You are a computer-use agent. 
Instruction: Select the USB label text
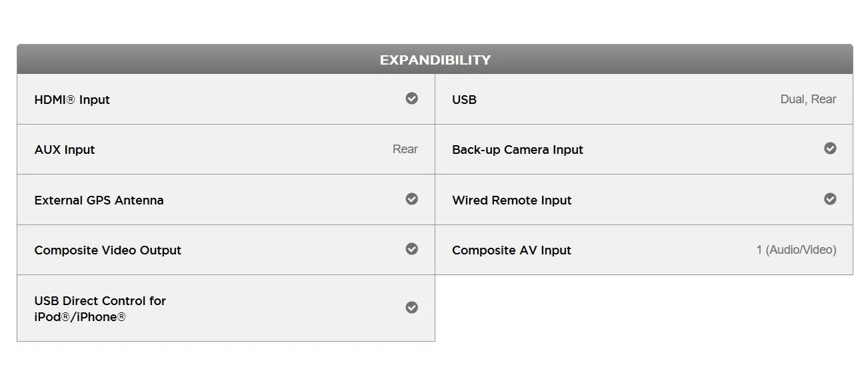click(464, 100)
